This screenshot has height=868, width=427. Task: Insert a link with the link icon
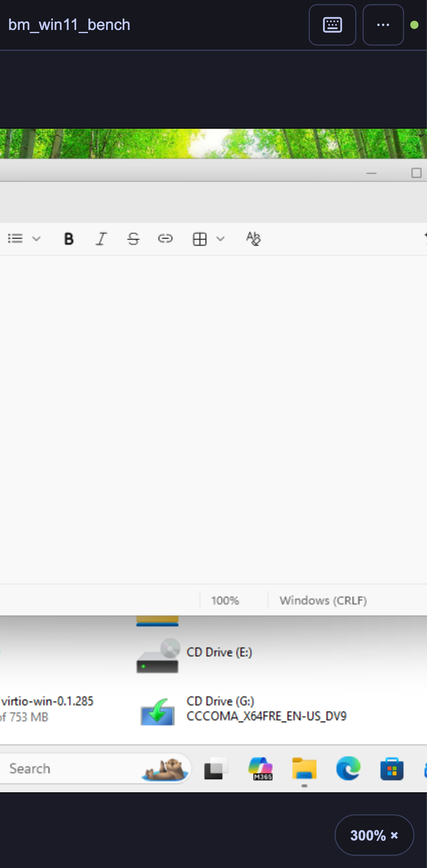click(x=165, y=239)
